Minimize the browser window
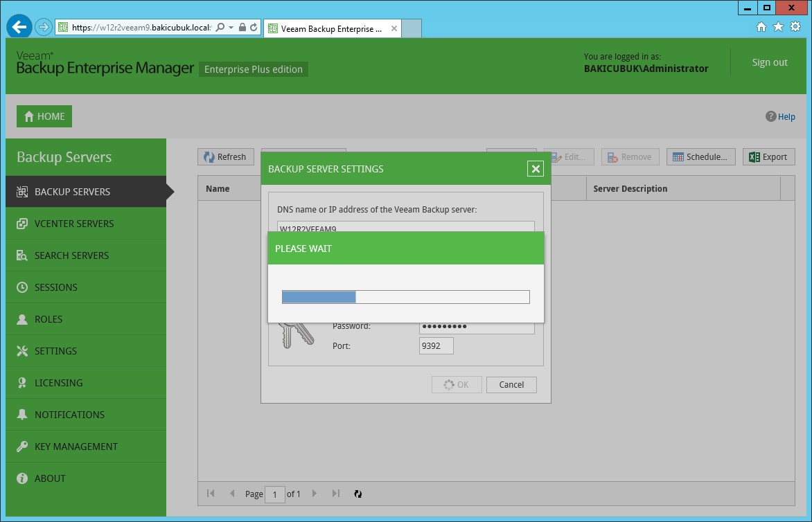 [748, 8]
